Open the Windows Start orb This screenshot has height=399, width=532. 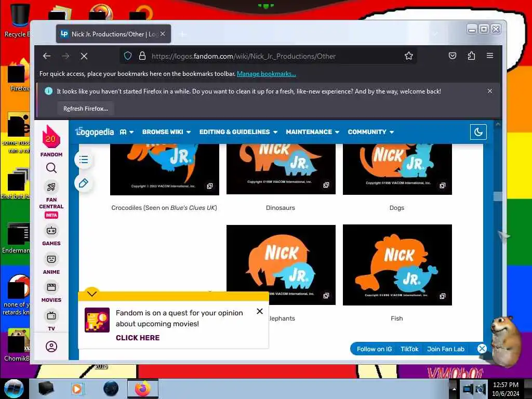point(14,389)
